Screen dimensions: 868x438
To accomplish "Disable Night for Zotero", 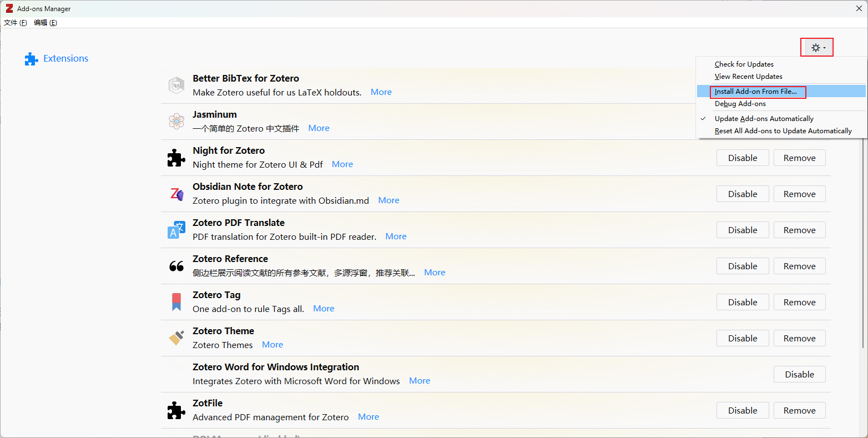I will pyautogui.click(x=743, y=158).
